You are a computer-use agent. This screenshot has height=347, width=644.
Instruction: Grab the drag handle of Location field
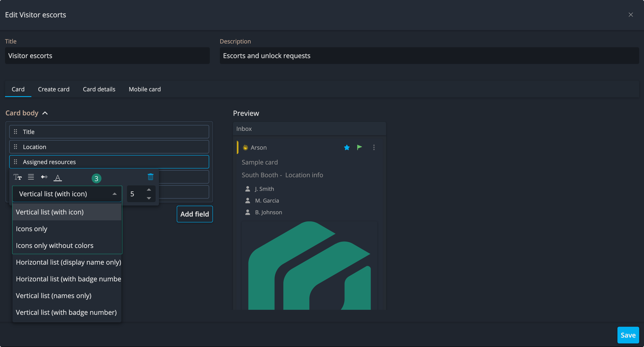(x=15, y=147)
